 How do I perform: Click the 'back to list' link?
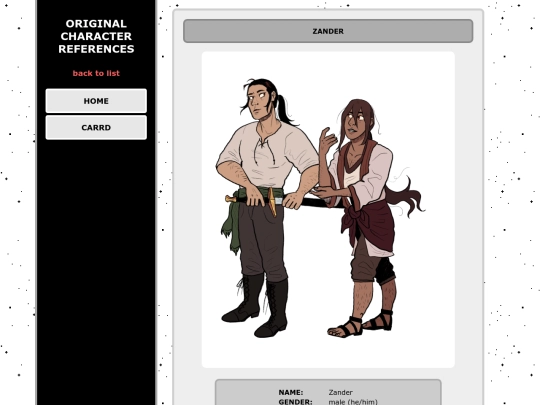(x=96, y=73)
